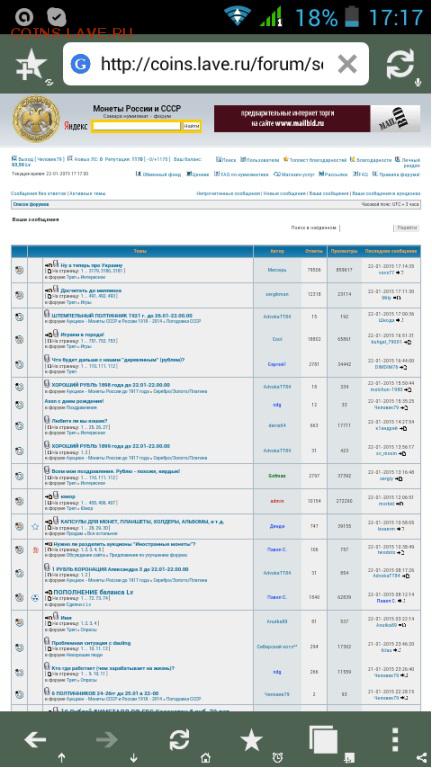The image size is (432, 768).
Task: Open the three-dot browser menu
Action: coord(395,739)
